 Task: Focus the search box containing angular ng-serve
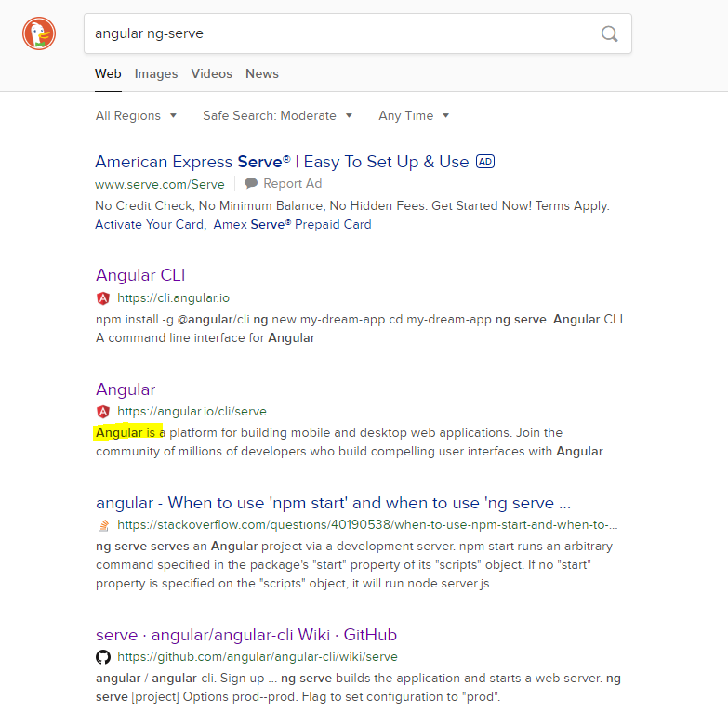pyautogui.click(x=358, y=33)
